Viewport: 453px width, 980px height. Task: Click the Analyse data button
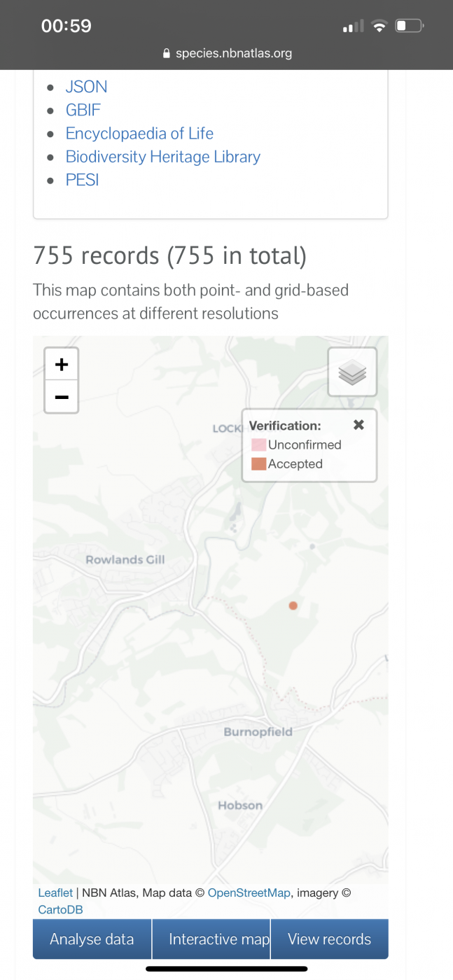92,939
